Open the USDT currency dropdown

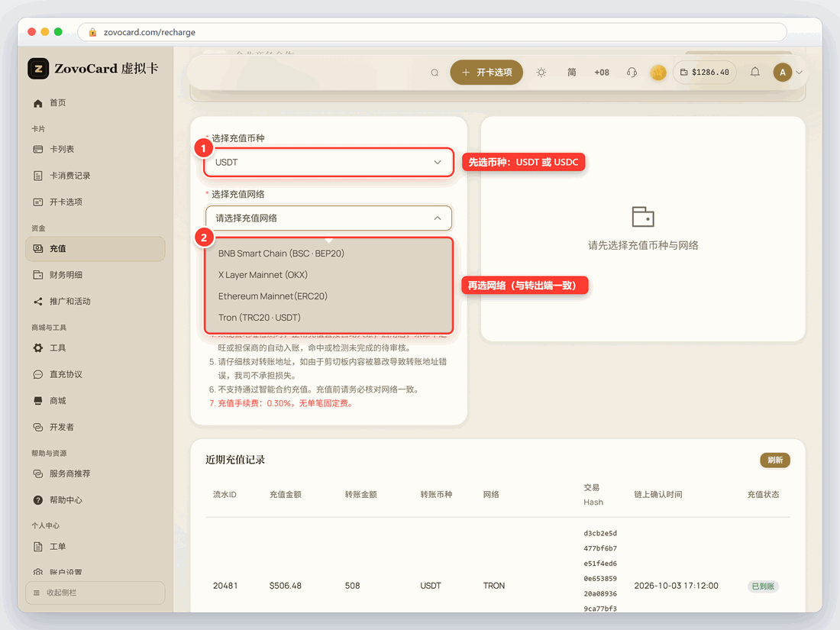[328, 163]
